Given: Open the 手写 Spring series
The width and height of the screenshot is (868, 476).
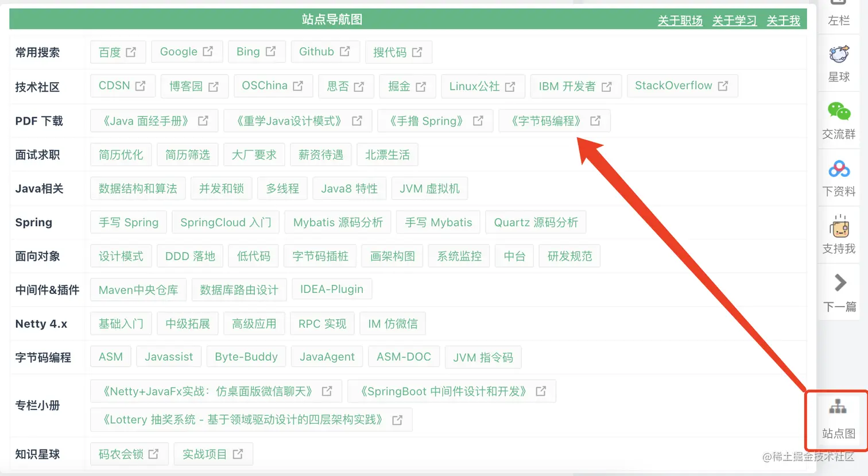Looking at the screenshot, I should pyautogui.click(x=129, y=222).
